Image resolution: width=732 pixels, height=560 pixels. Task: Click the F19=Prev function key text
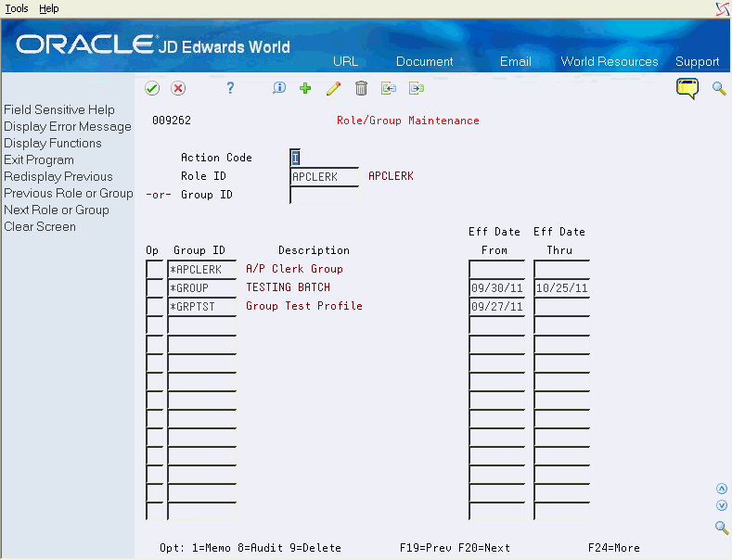pyautogui.click(x=425, y=548)
